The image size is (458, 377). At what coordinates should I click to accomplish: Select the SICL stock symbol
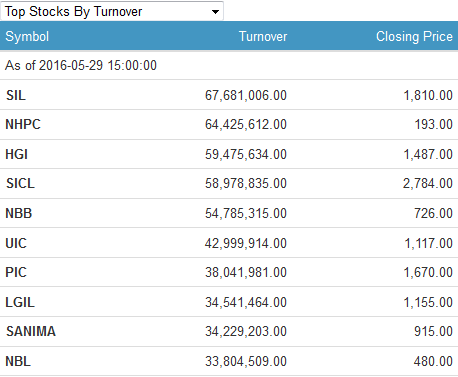(20, 183)
